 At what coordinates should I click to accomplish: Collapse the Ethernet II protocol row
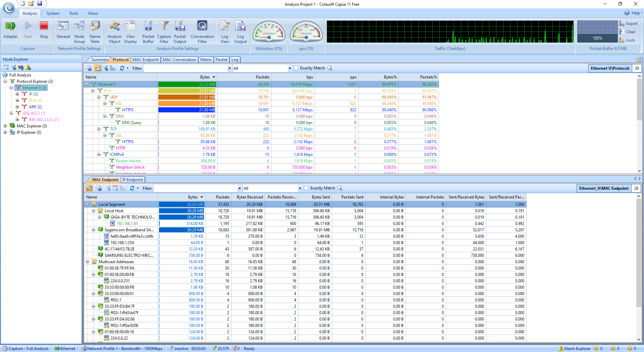pos(87,84)
